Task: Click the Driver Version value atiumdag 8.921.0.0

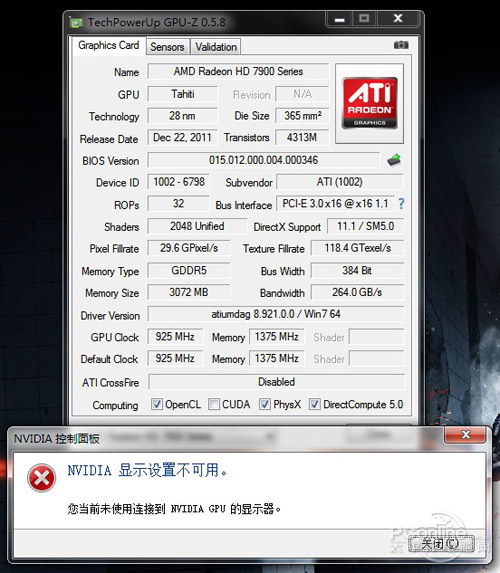Action: (x=276, y=314)
